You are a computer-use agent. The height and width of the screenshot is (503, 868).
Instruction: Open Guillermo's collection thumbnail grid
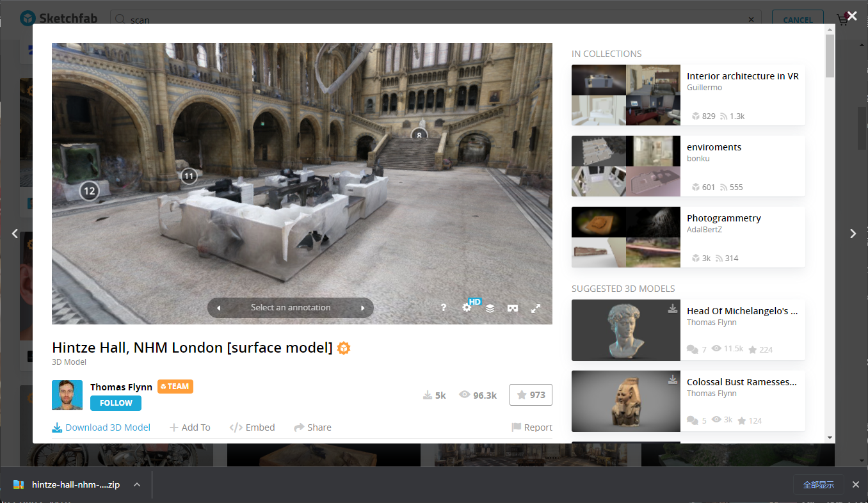(x=626, y=95)
